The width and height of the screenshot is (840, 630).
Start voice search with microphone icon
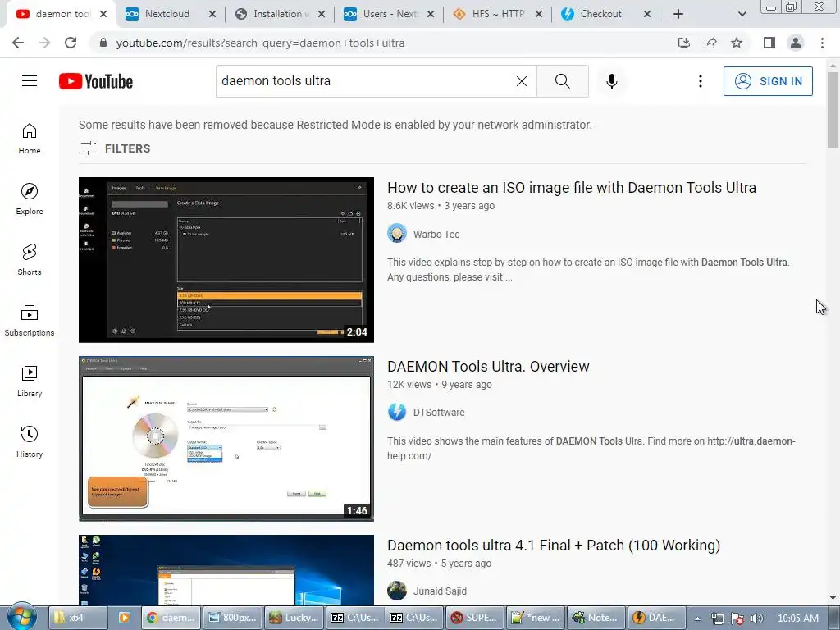pos(612,81)
